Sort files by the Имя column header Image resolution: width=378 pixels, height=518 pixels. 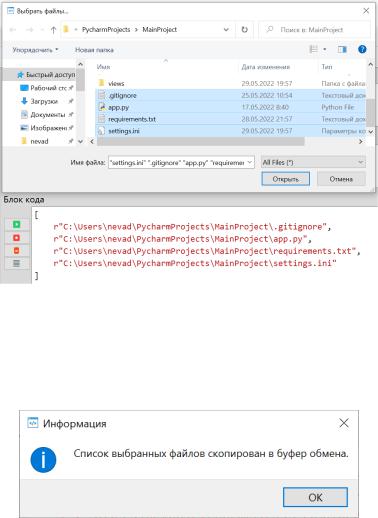coord(103,67)
